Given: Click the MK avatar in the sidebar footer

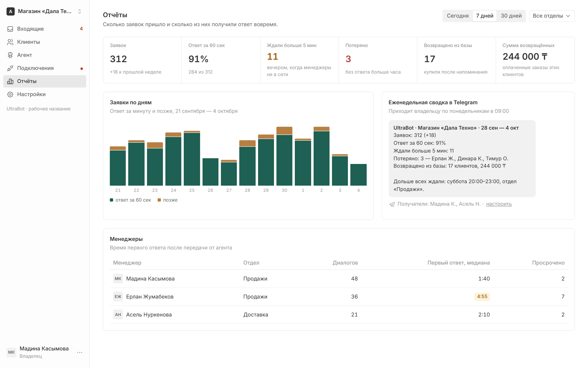Looking at the screenshot, I should point(11,352).
